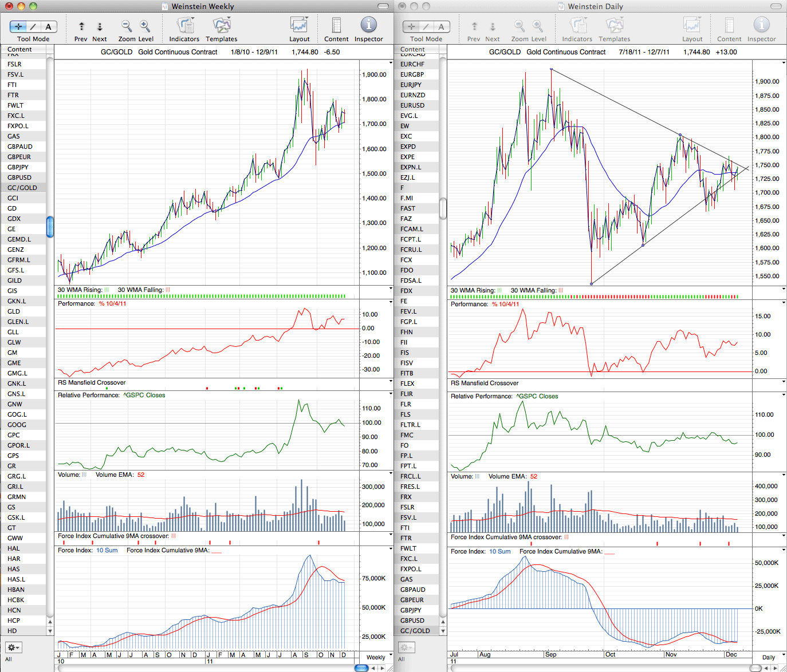Zoom out chart in Weinstein Daily
Viewport: 787px width, 672px height.
[520, 26]
